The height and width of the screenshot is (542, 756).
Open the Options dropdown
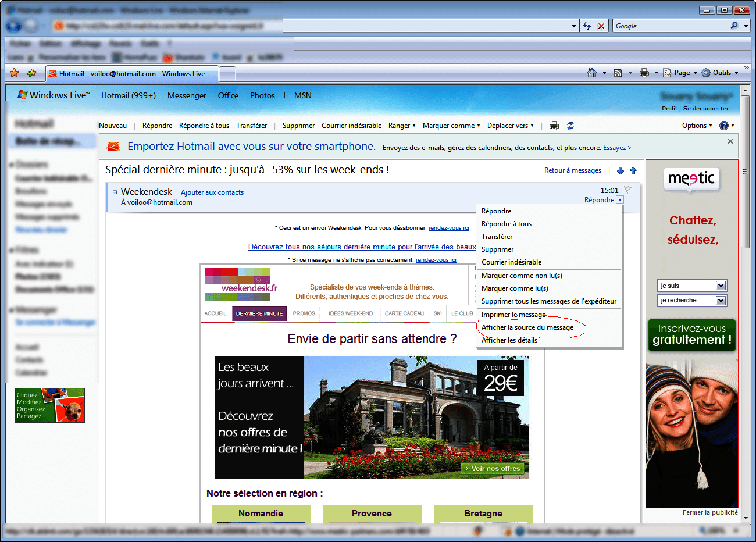pos(697,126)
